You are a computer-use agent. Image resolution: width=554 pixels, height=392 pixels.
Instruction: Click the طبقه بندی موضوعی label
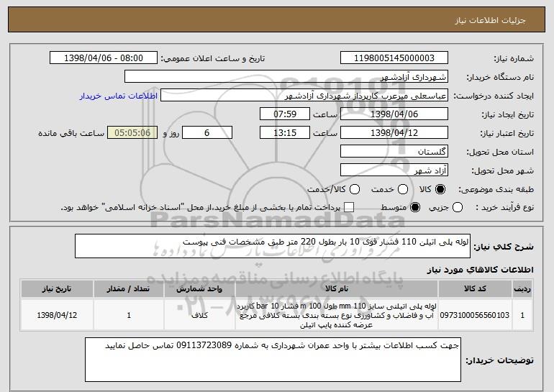click(496, 190)
